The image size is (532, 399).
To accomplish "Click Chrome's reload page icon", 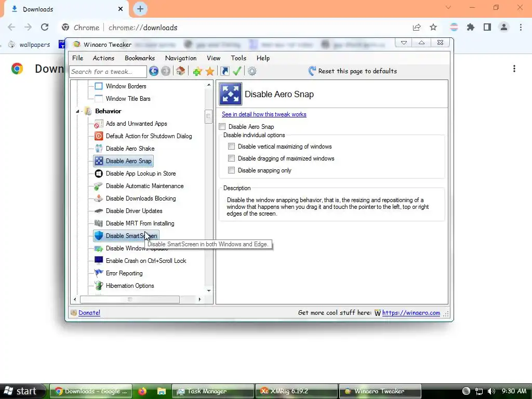I will click(45, 28).
